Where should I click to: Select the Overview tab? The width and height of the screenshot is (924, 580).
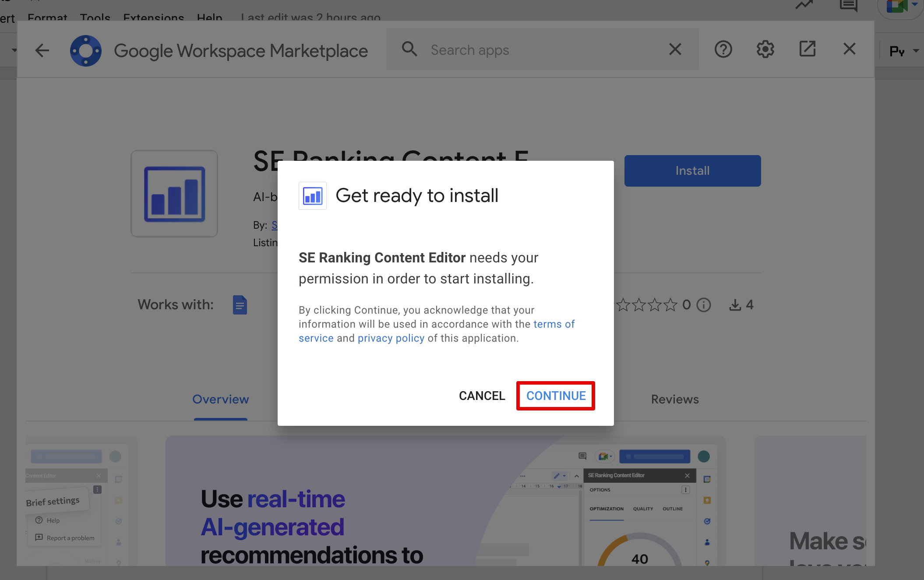(220, 400)
